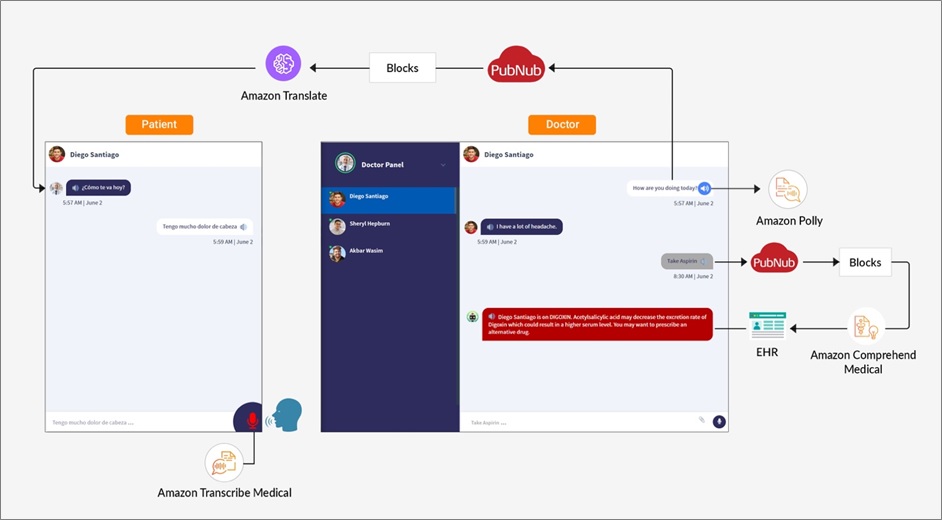Image resolution: width=942 pixels, height=520 pixels.
Task: Click Diego Santiago avatar in doctor chat header
Action: 471,154
